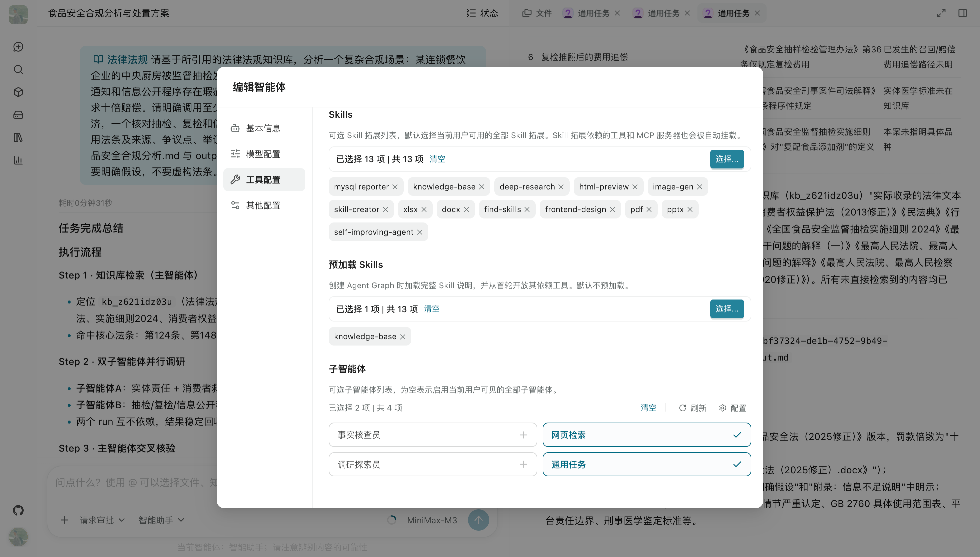Screen dimensions: 980x557
Task: Deselect the 通用任务 sub-agent
Action: [647, 464]
